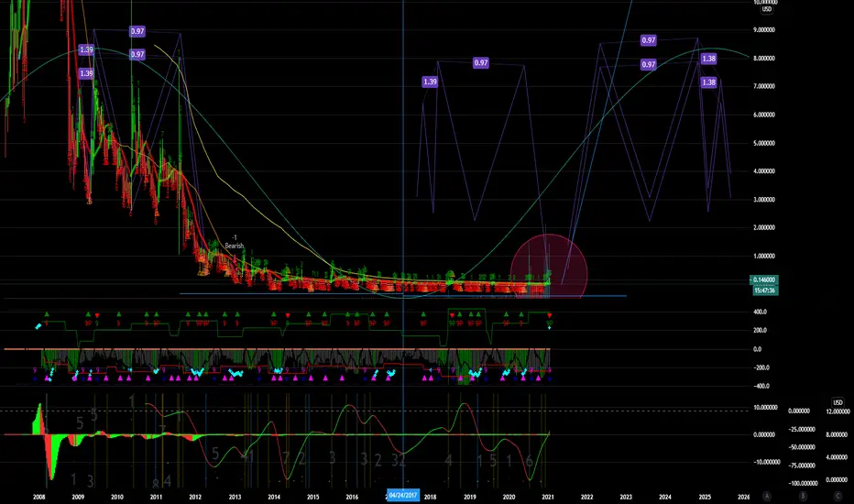This screenshot has width=854, height=504.
Task: Click the 12.000000 value on the far-right scale
Action: (838, 411)
